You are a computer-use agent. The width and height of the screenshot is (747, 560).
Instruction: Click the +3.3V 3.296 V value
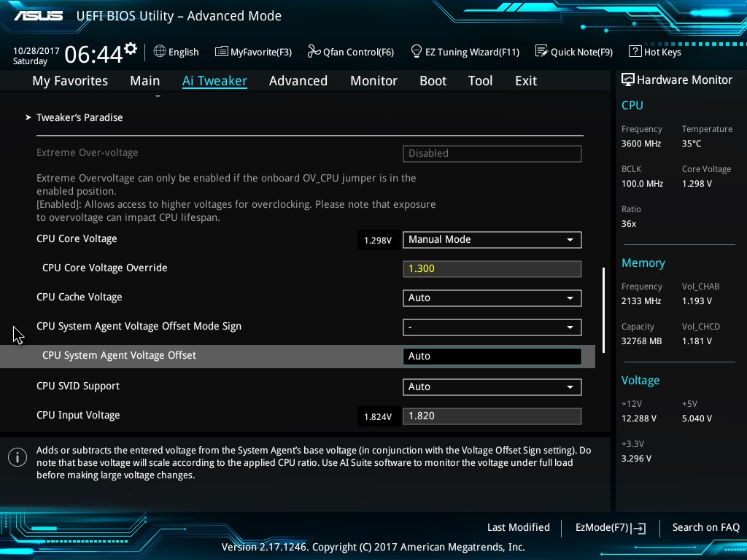coord(636,458)
